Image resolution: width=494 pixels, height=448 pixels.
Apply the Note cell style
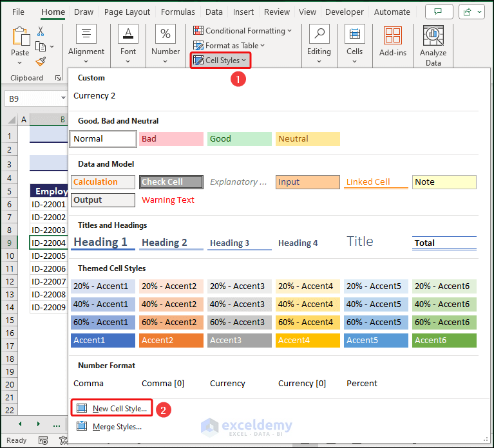[x=444, y=182]
